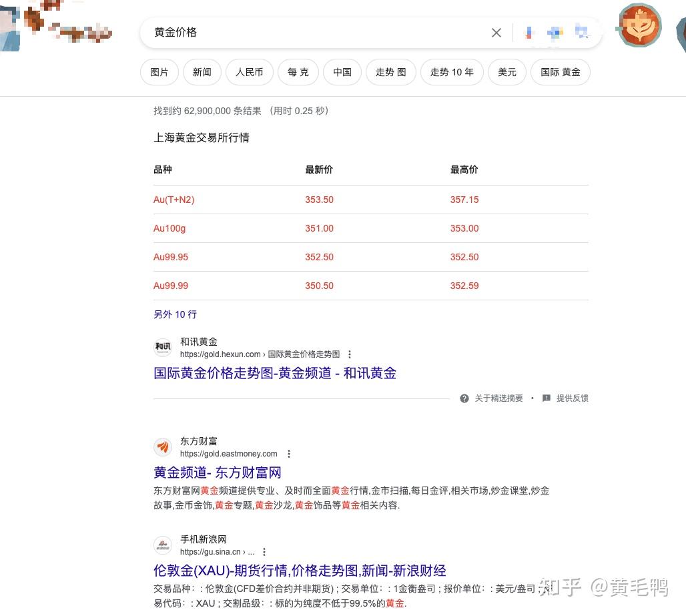Click the 品种 column header

(x=163, y=170)
